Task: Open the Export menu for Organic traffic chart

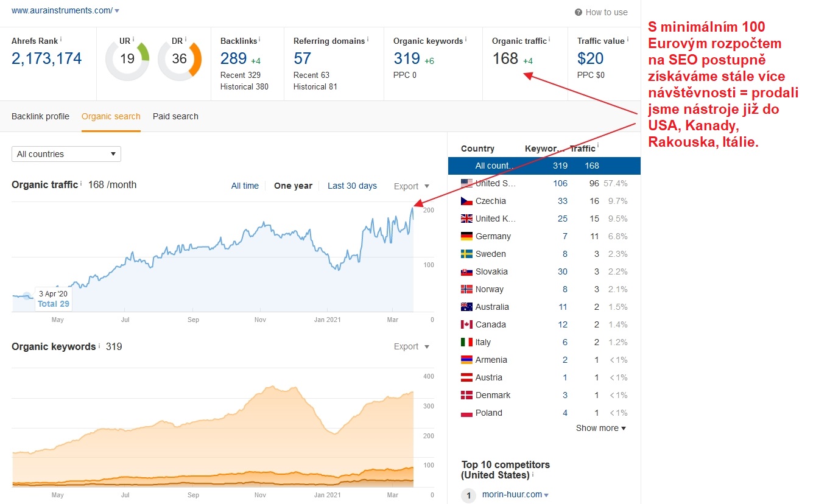Action: 412,186
